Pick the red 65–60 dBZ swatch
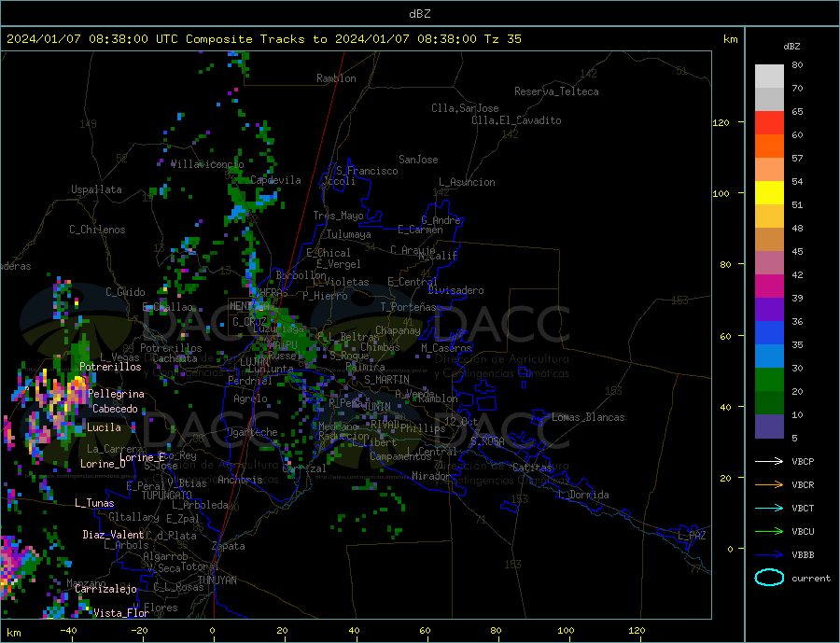Screen dimensions: 840x643 coord(769,122)
